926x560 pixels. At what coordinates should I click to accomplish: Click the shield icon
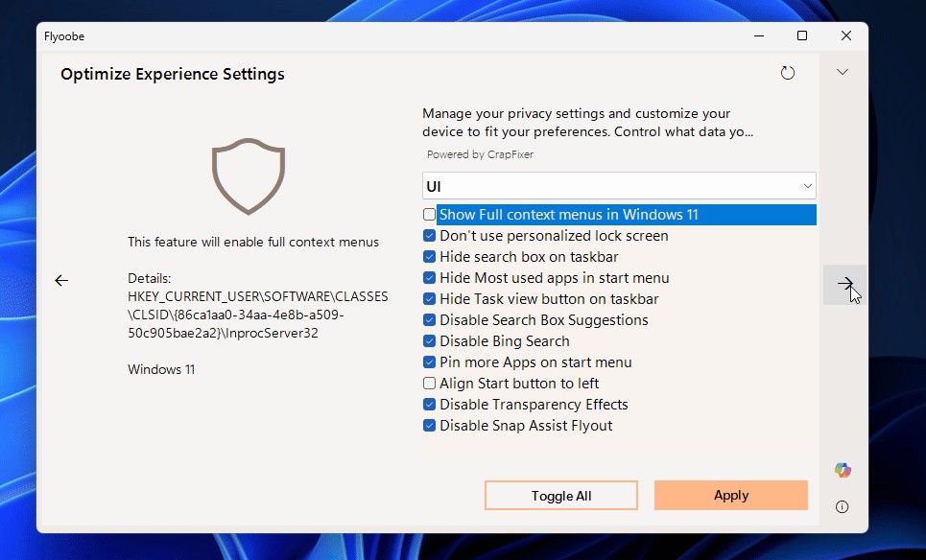coord(248,175)
